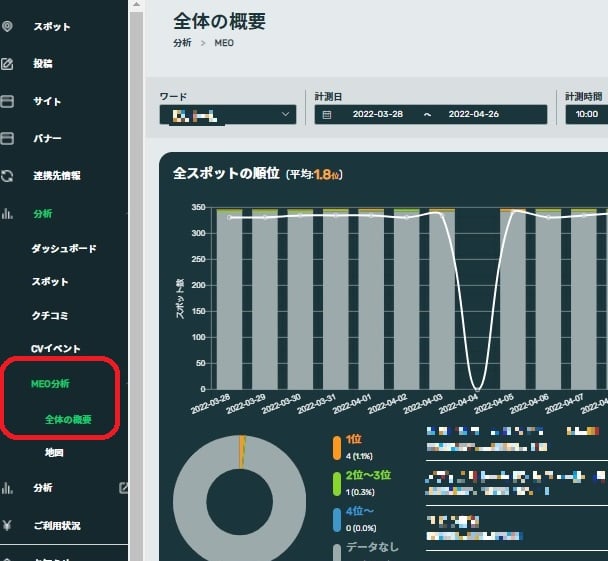The height and width of the screenshot is (561, 608).
Task: Open the 計測時間 10:00 selector
Action: [587, 115]
